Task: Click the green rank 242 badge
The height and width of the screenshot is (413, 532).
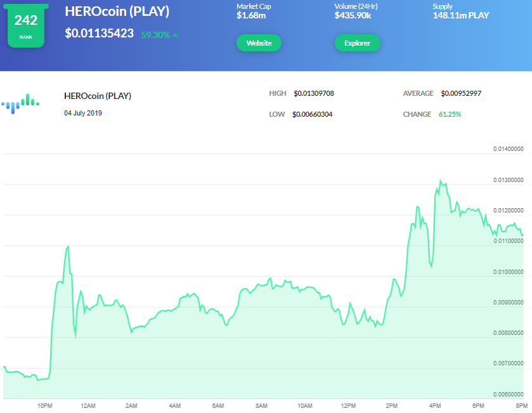Action: tap(26, 26)
